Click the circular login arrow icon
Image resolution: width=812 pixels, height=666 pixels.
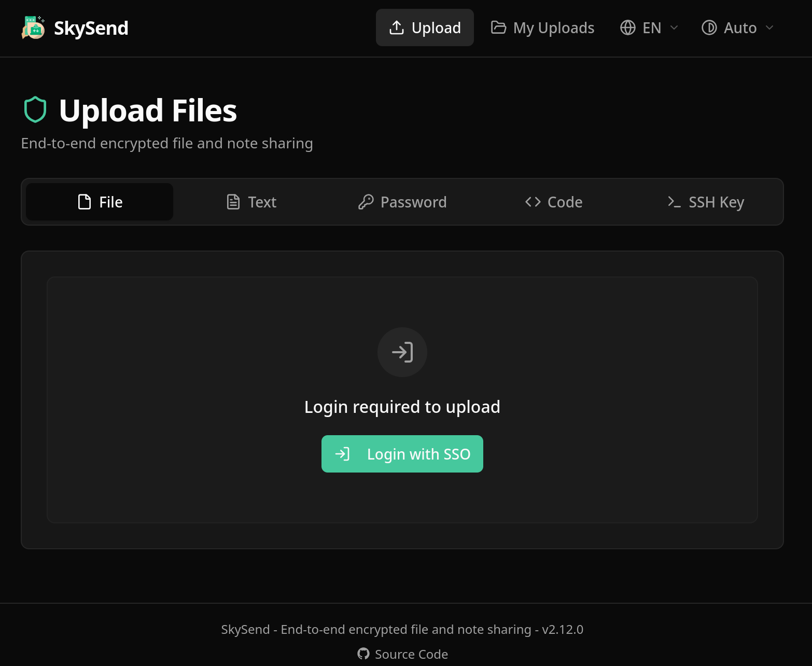point(402,352)
